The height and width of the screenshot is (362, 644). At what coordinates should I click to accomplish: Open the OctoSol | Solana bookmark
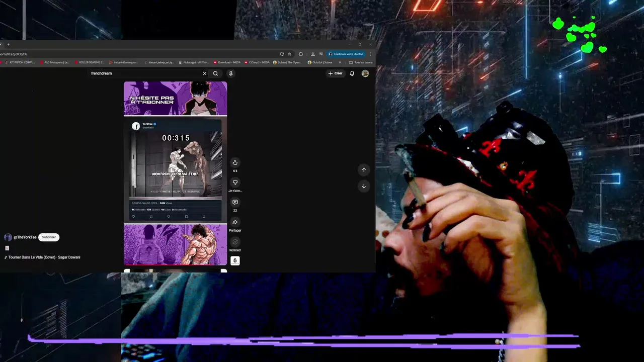click(x=320, y=62)
